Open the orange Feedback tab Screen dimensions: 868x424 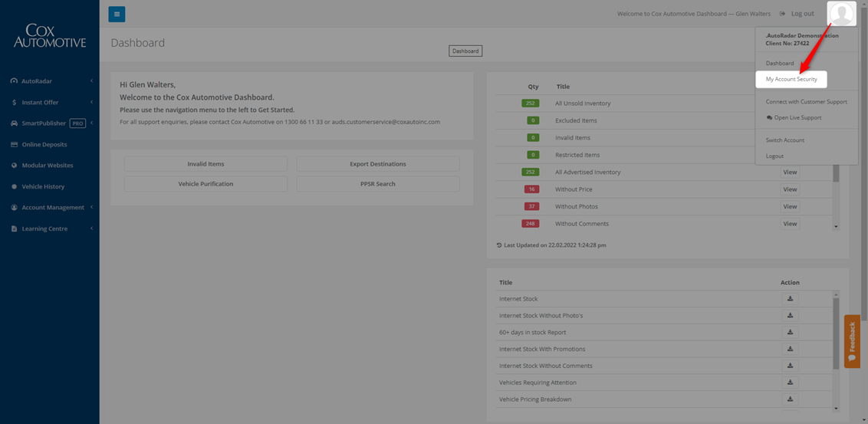click(852, 341)
